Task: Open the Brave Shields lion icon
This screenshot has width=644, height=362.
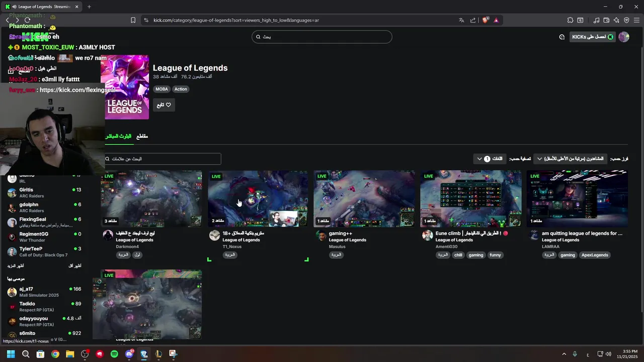Action: click(x=486, y=20)
